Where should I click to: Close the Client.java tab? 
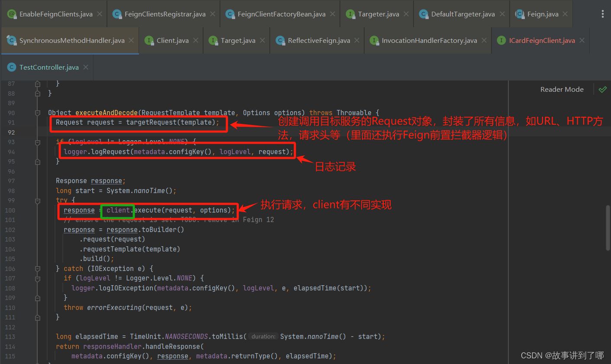point(196,40)
